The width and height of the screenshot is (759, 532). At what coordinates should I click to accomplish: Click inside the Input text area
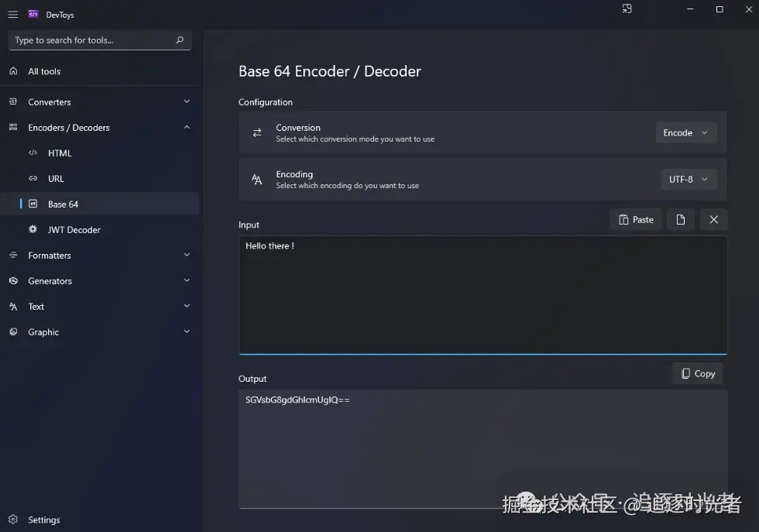[483, 295]
